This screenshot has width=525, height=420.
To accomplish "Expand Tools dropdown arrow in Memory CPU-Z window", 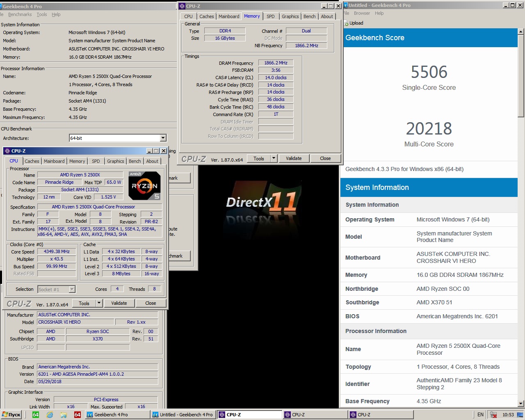I will pyautogui.click(x=274, y=158).
